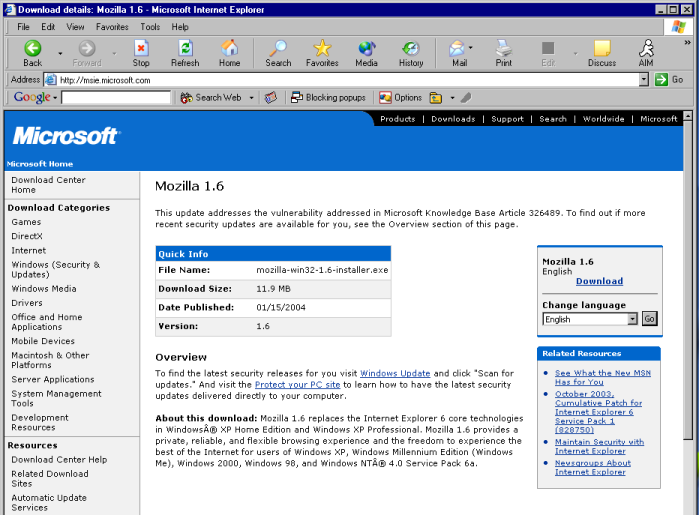699x515 pixels.
Task: Open Newsgroups About Internet Explorer link
Action: tap(592, 467)
